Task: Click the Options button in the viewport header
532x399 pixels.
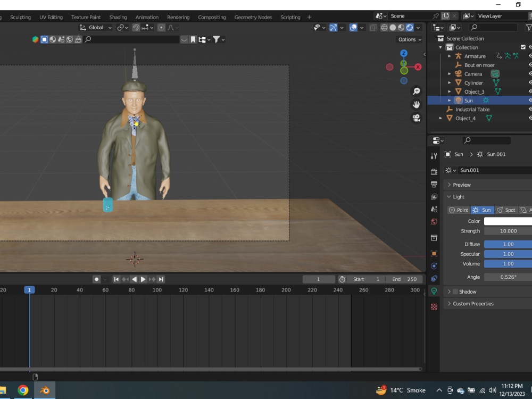Action: pos(409,39)
